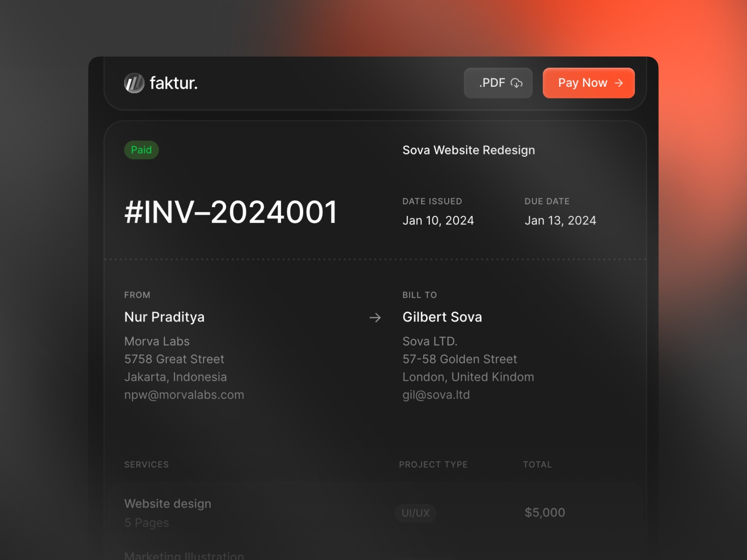Click the Sova Website Redesign title
747x560 pixels.
(x=469, y=150)
